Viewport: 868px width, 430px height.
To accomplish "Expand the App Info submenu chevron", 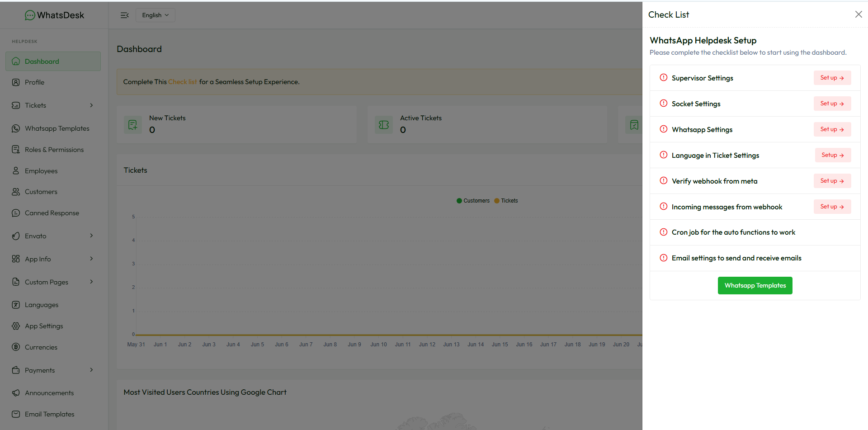I will [91, 259].
